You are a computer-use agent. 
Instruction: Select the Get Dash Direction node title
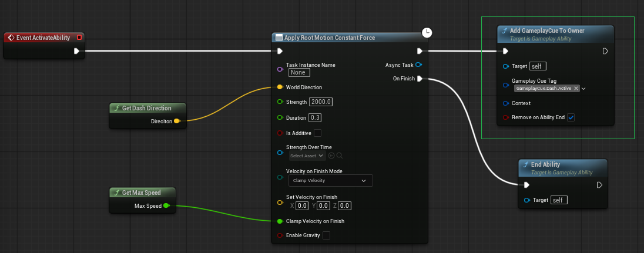click(x=147, y=108)
